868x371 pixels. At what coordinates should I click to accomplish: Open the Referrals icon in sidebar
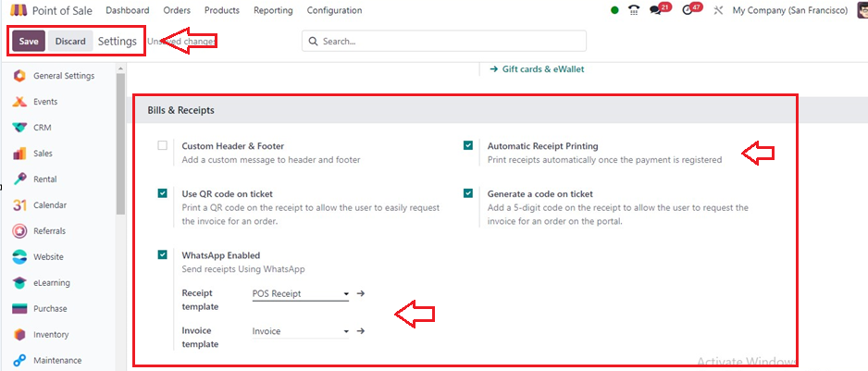click(19, 231)
